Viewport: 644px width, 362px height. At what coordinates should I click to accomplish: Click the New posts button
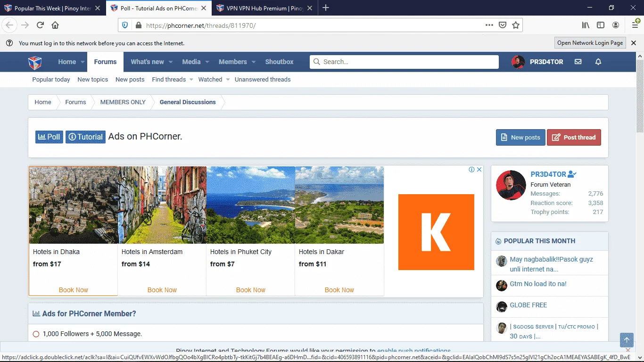pos(520,137)
